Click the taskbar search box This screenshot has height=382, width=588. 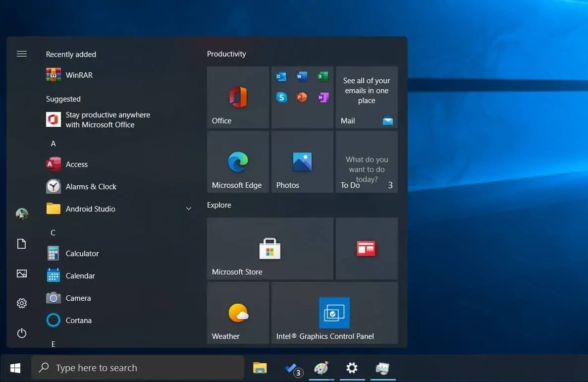click(138, 368)
